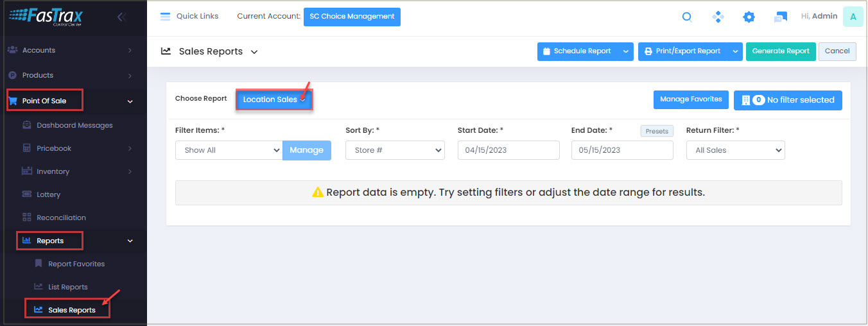Expand the Print/Export Report dropdown arrow
868x326 pixels.
[735, 51]
